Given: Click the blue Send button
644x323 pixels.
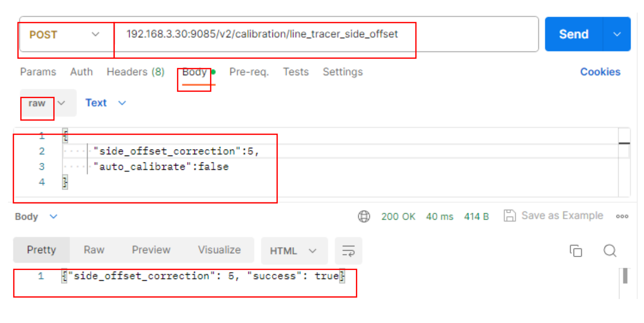Looking at the screenshot, I should [x=574, y=34].
